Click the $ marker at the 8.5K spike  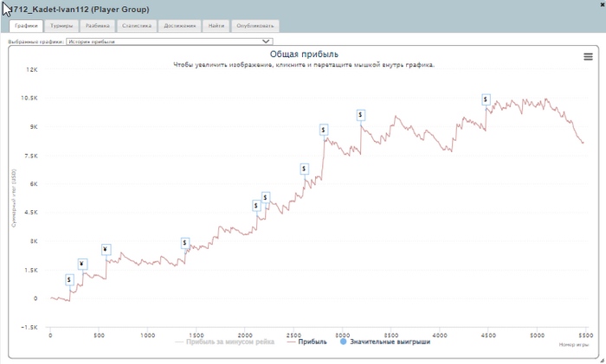tap(324, 130)
